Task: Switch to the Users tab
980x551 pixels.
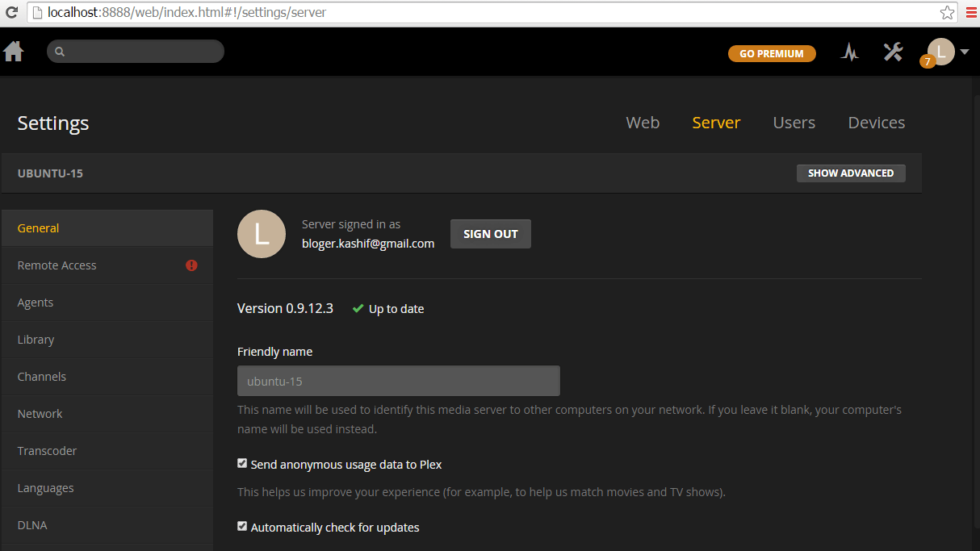Action: click(794, 123)
